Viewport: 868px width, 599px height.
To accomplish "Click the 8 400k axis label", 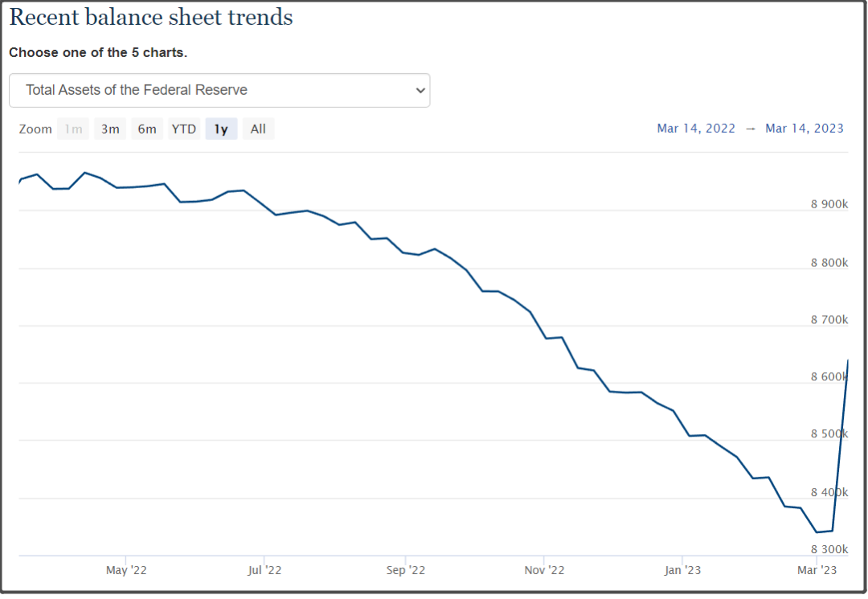I will tap(829, 492).
